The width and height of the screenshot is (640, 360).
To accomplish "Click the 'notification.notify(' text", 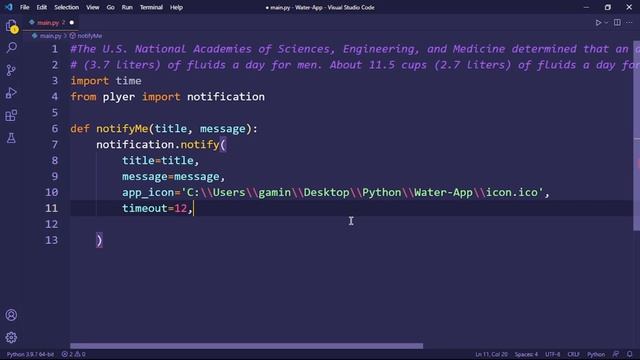I will click(x=161, y=144).
